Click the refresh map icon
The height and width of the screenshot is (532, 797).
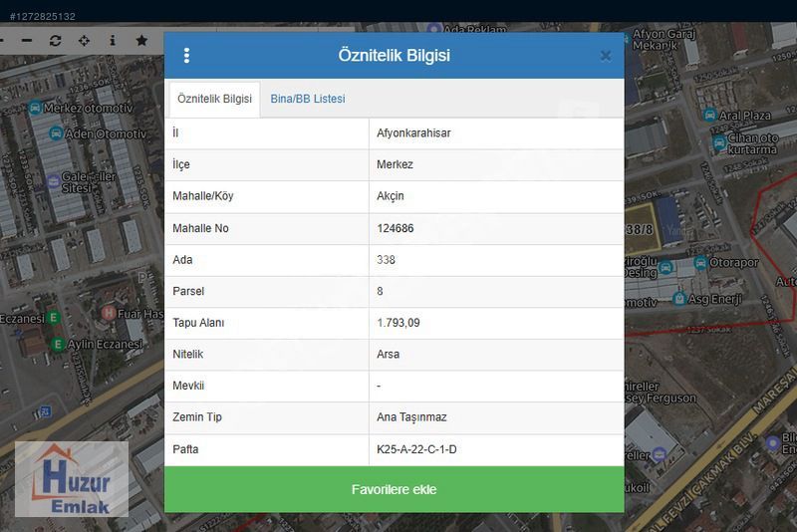pyautogui.click(x=55, y=41)
